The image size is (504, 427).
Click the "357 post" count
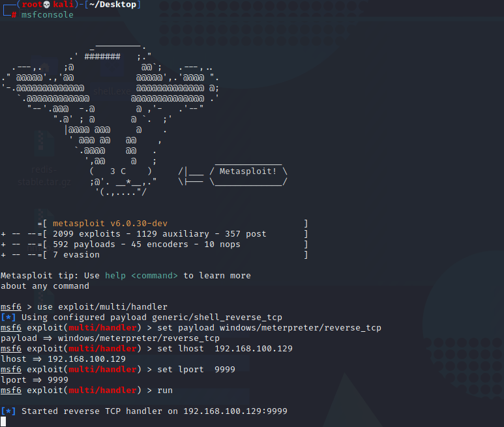coord(246,234)
